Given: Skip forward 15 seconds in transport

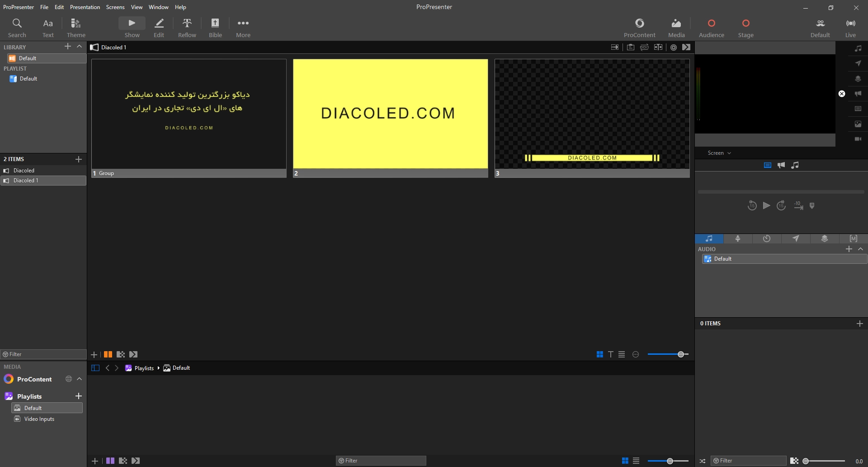Looking at the screenshot, I should point(781,206).
